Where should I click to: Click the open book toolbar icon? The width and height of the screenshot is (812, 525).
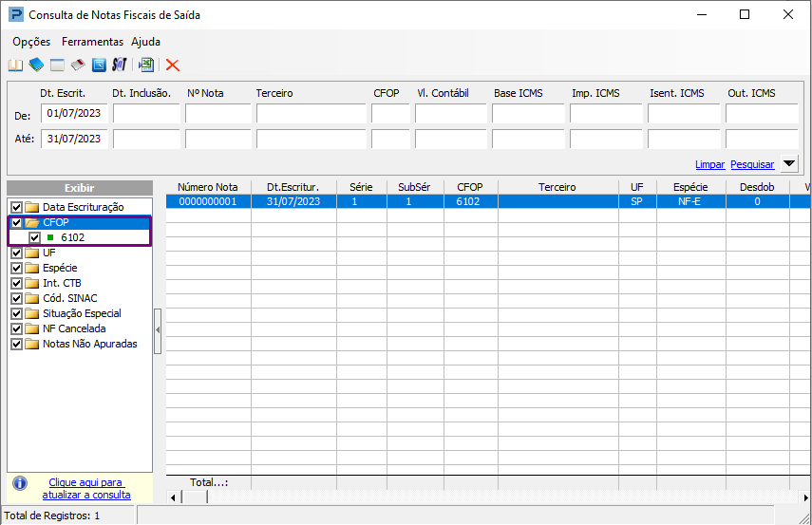[x=15, y=65]
